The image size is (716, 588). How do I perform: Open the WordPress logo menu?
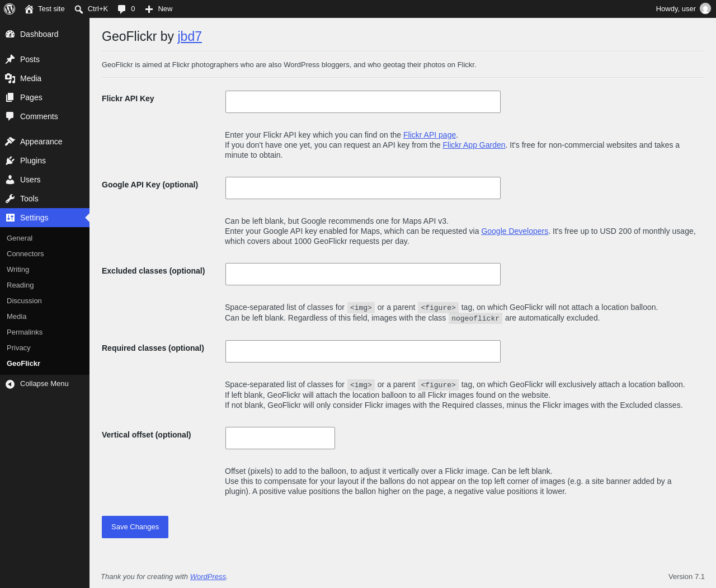pos(10,9)
